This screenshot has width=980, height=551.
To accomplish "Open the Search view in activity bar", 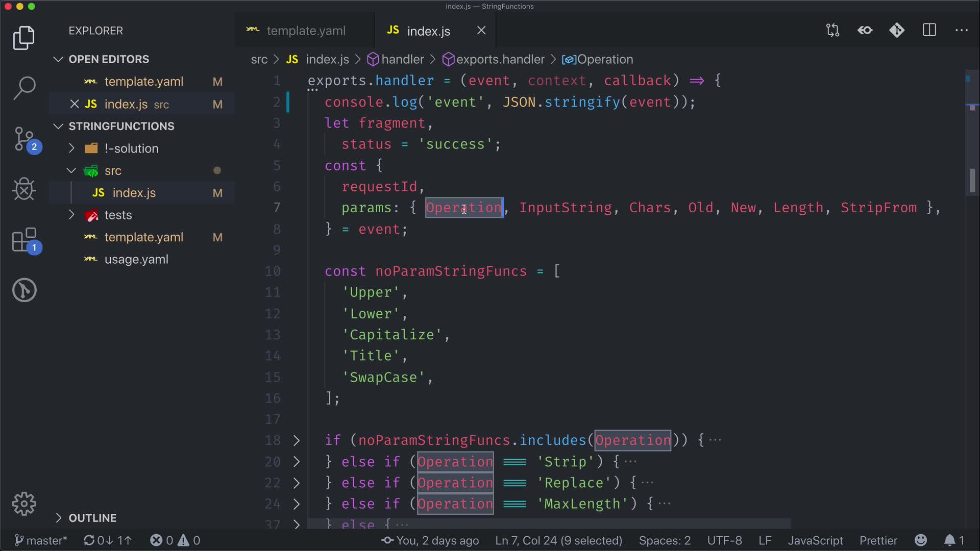I will pyautogui.click(x=24, y=88).
